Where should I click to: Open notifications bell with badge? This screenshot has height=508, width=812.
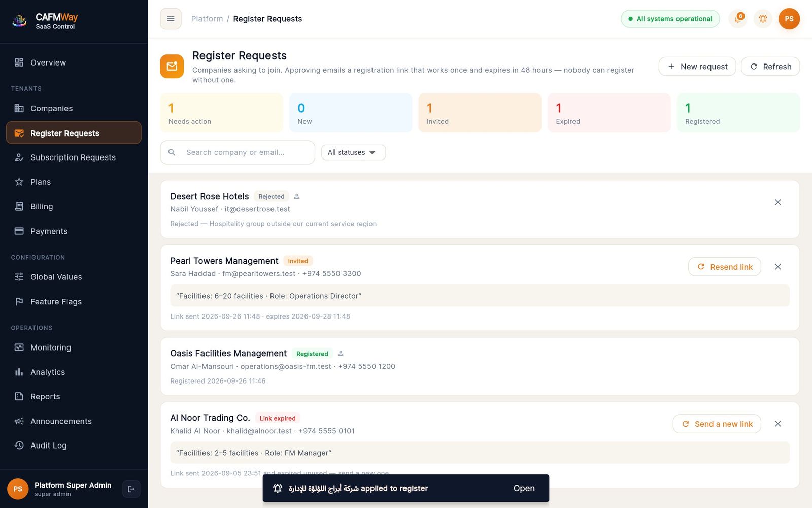(738, 19)
